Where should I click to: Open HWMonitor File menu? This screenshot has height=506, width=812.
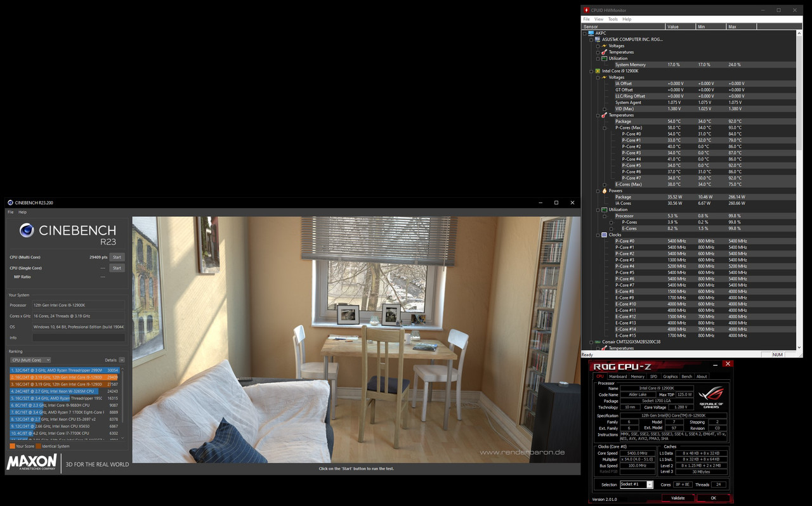[587, 19]
